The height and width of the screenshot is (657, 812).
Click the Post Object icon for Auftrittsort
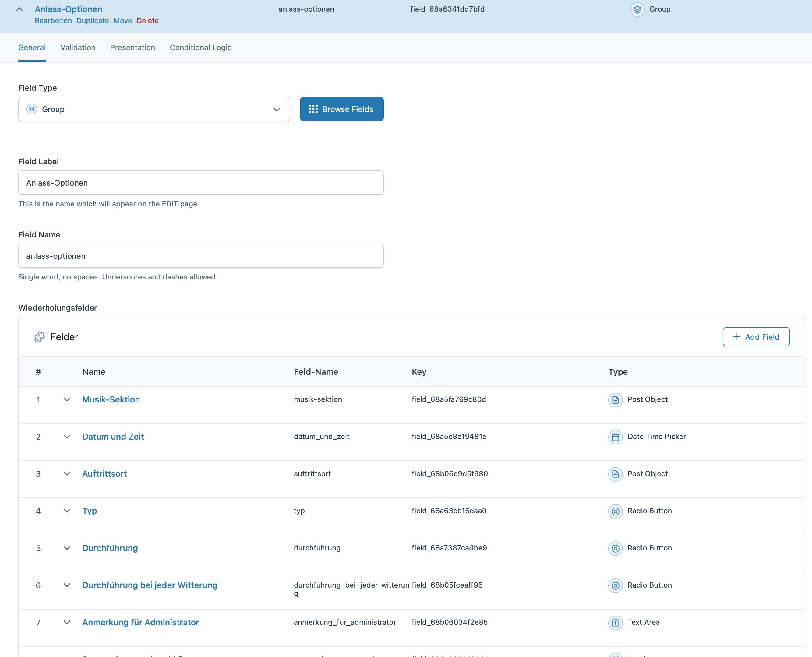point(615,474)
